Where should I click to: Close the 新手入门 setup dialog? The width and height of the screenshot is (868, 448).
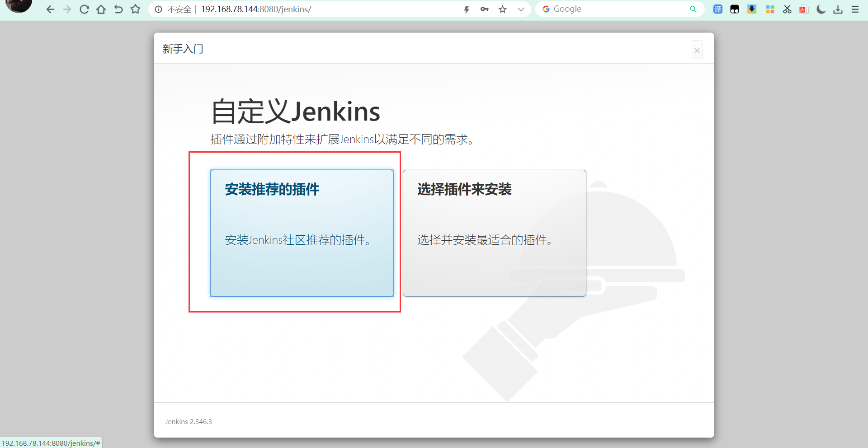click(697, 50)
